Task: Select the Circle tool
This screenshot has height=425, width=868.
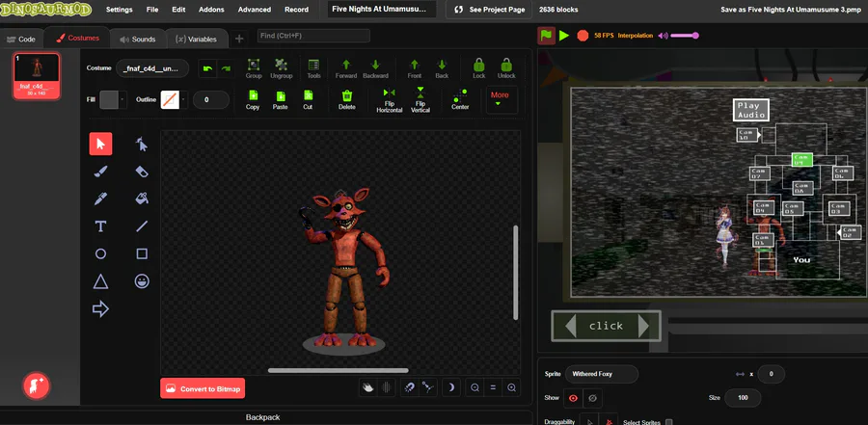Action: pyautogui.click(x=100, y=254)
